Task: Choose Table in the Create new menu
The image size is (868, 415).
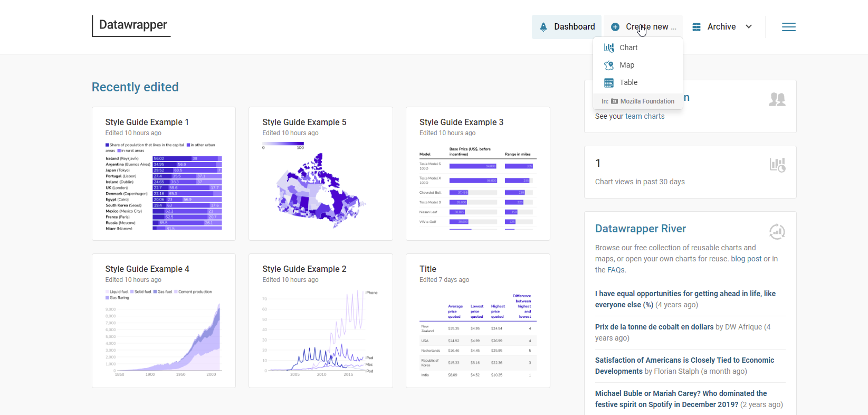Action: tap(628, 82)
